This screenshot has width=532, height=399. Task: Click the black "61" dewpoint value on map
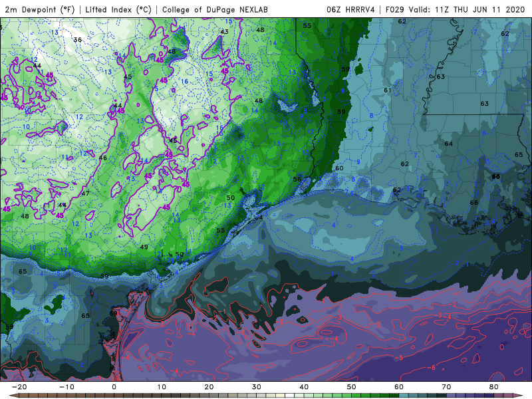(388, 90)
